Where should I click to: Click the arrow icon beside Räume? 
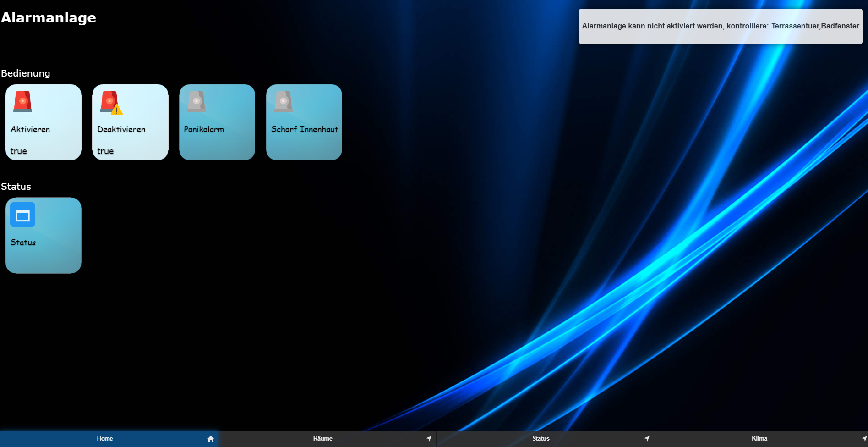(x=429, y=439)
